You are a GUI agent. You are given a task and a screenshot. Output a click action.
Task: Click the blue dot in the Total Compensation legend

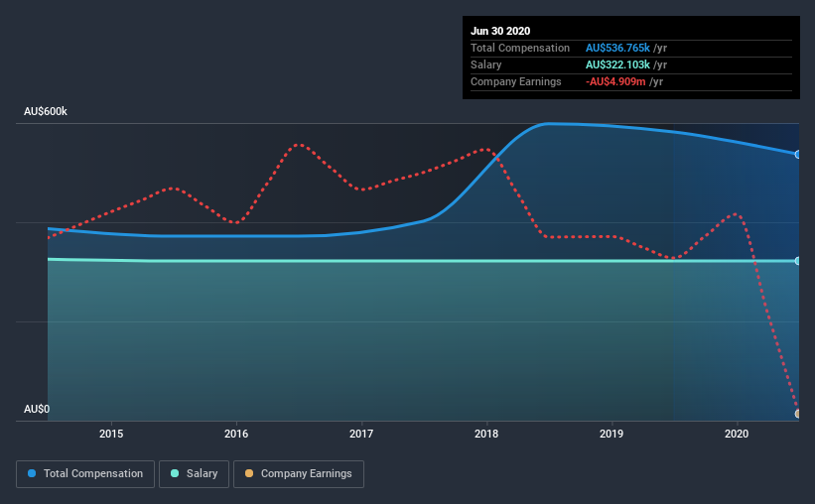pos(32,473)
